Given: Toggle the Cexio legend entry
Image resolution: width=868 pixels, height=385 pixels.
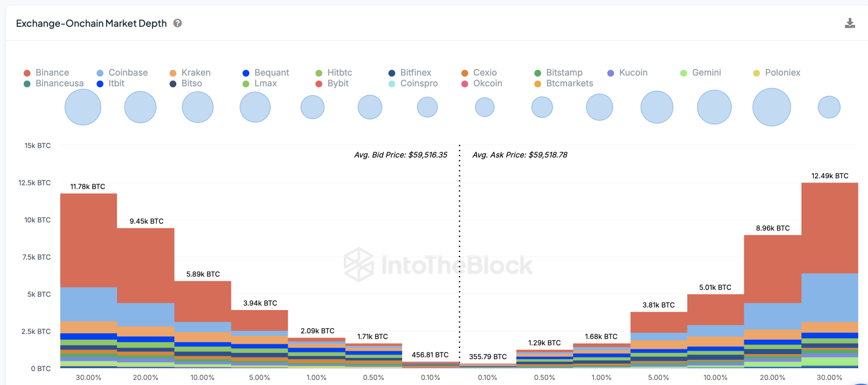Looking at the screenshot, I should pyautogui.click(x=479, y=73).
